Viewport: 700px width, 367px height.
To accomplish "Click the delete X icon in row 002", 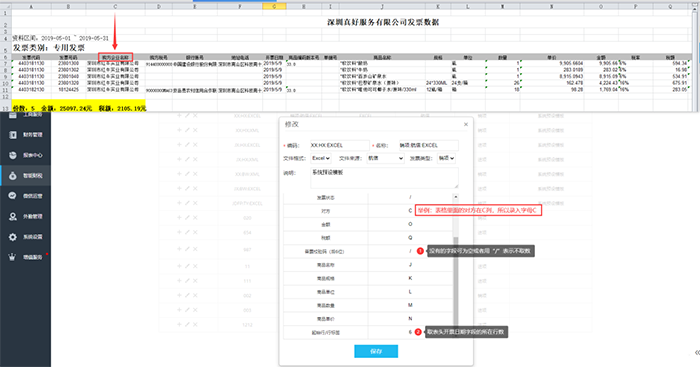I will coord(195,295).
